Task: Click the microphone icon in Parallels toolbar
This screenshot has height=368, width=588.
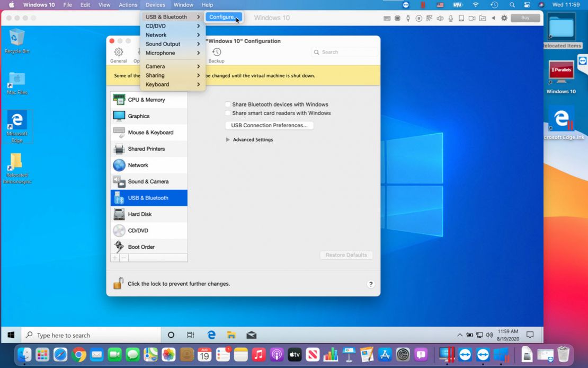Action: click(451, 18)
